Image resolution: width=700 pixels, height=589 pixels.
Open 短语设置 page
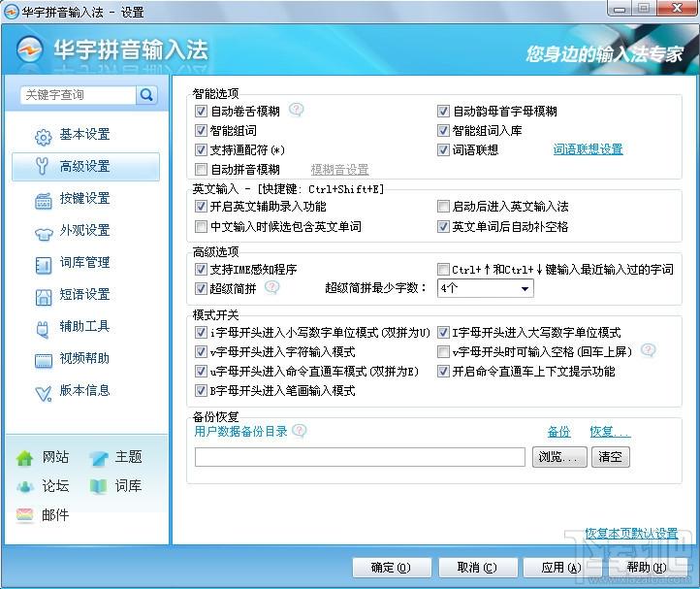point(85,295)
